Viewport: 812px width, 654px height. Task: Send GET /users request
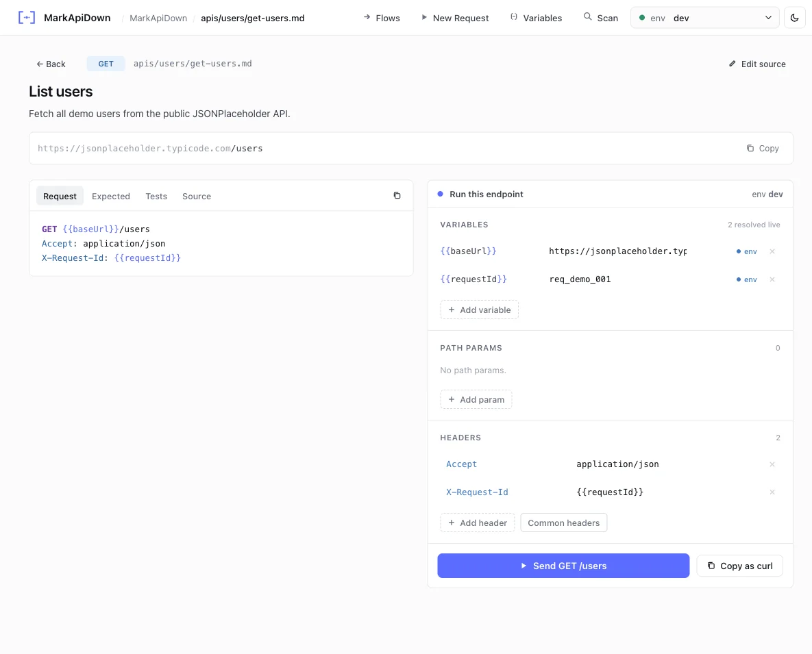pyautogui.click(x=563, y=566)
